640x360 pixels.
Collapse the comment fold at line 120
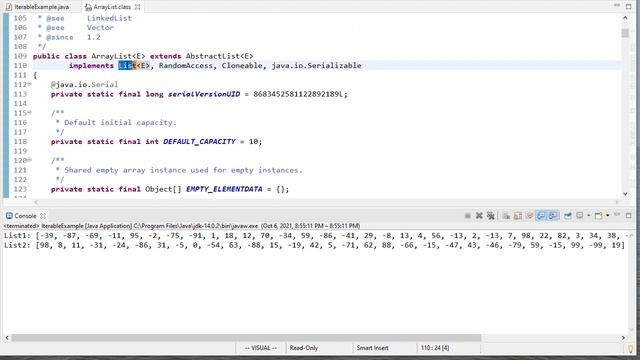click(29, 160)
